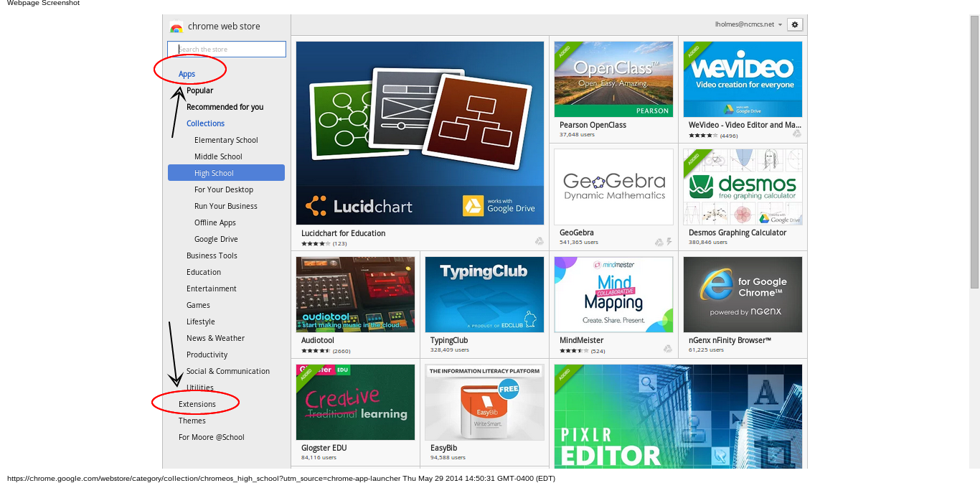
Task: Browse the Education category
Action: click(204, 272)
